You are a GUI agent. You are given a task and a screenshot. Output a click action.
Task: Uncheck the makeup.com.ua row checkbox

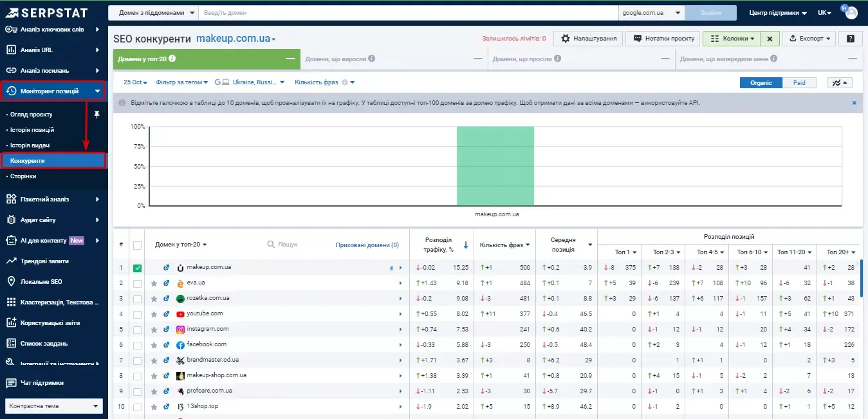137,268
